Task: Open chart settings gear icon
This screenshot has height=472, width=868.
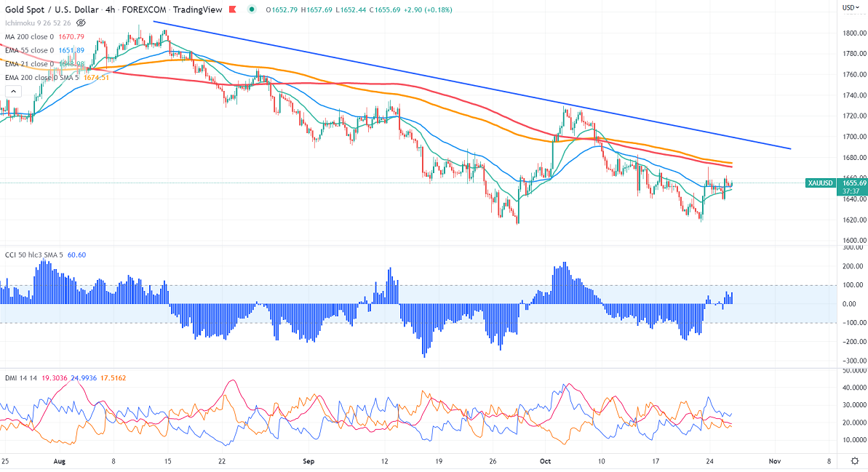Action: point(855,461)
